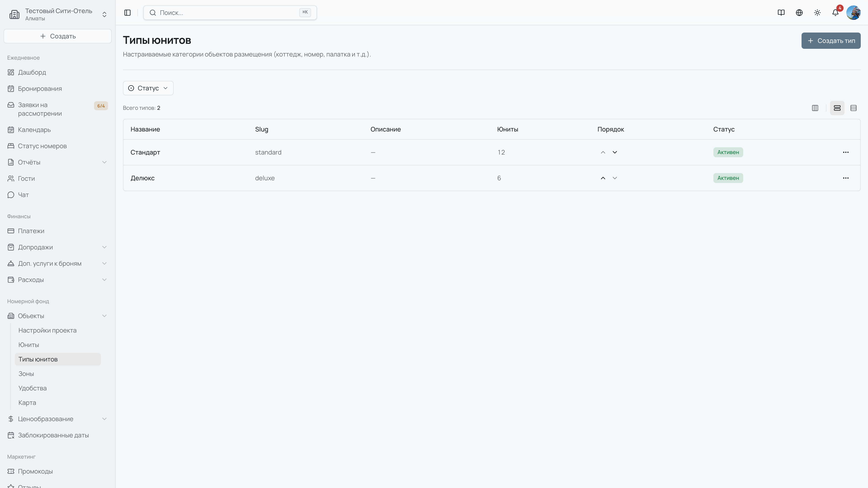The image size is (868, 488).
Task: Toggle the sidebar panel icon
Action: tap(127, 12)
